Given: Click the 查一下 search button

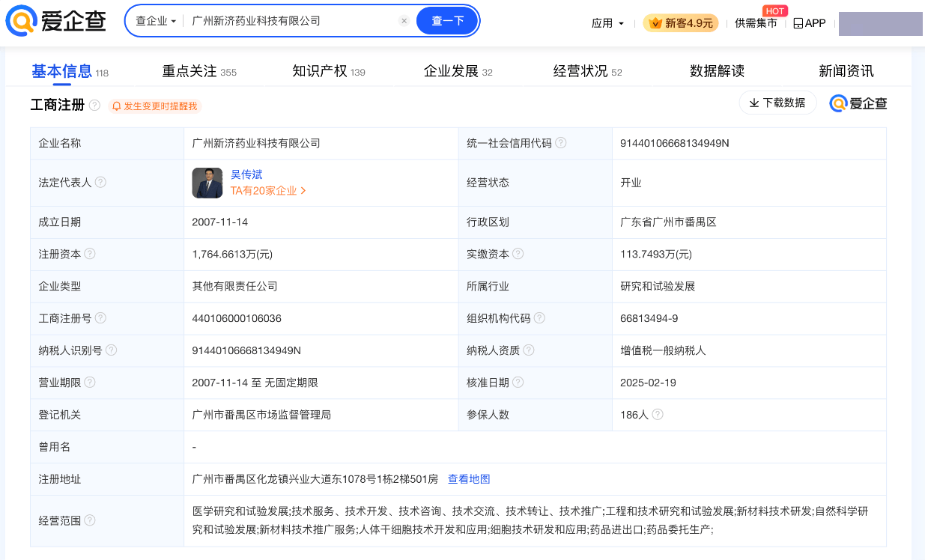Looking at the screenshot, I should [x=447, y=21].
